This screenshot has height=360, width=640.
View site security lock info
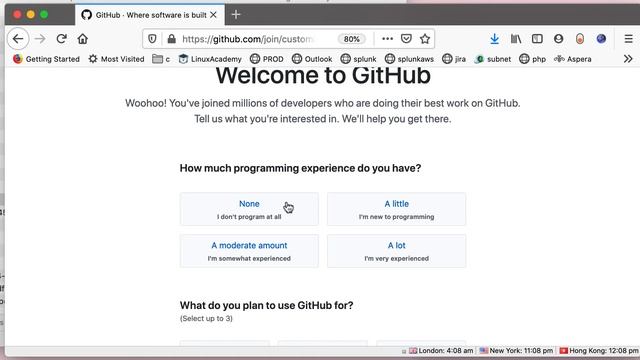[x=172, y=39]
